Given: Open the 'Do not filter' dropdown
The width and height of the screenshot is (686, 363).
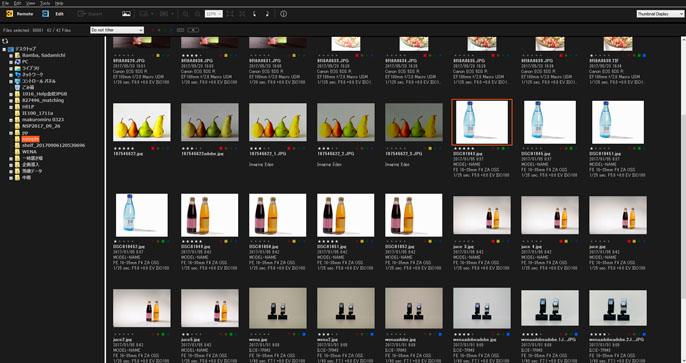Looking at the screenshot, I should [117, 30].
